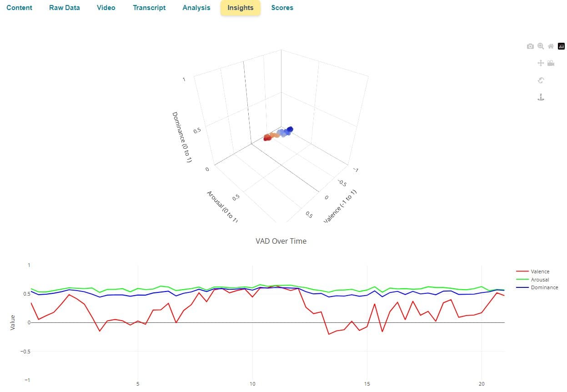Switch to the Analysis tab
This screenshot has height=392, width=567.
coord(196,8)
